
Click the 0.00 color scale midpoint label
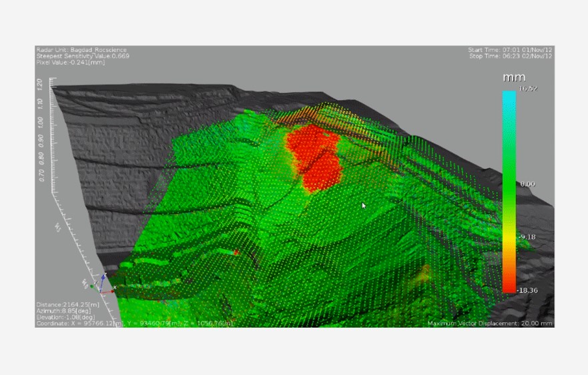tap(528, 184)
